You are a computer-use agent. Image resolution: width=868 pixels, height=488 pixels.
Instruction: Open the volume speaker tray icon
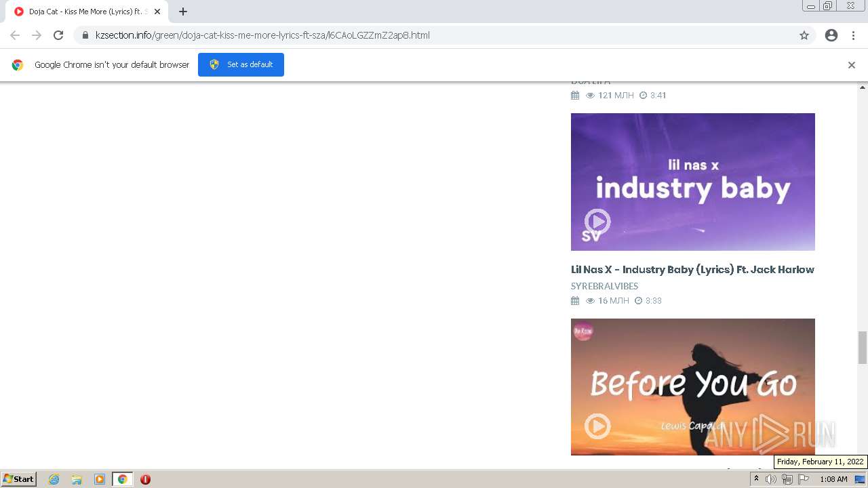point(771,479)
